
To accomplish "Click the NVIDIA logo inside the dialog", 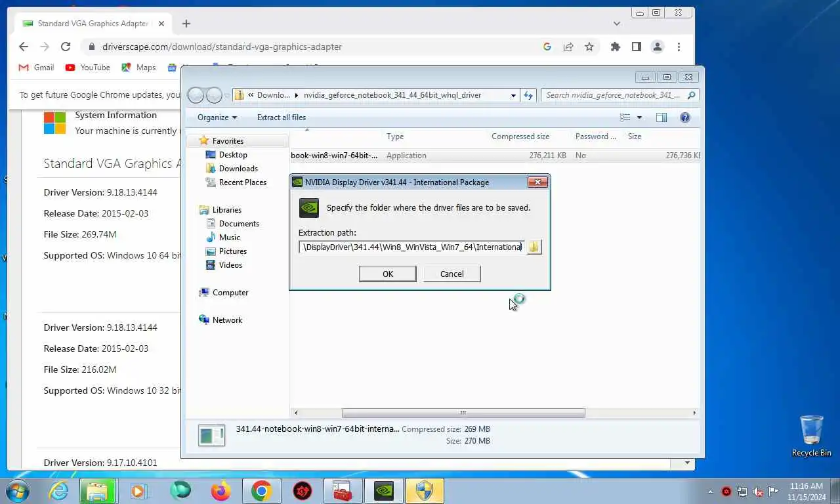I will [309, 208].
